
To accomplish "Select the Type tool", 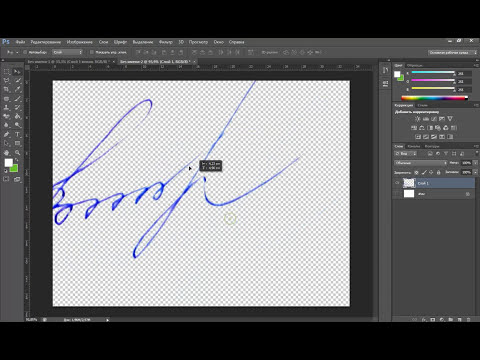I will pos(17,134).
